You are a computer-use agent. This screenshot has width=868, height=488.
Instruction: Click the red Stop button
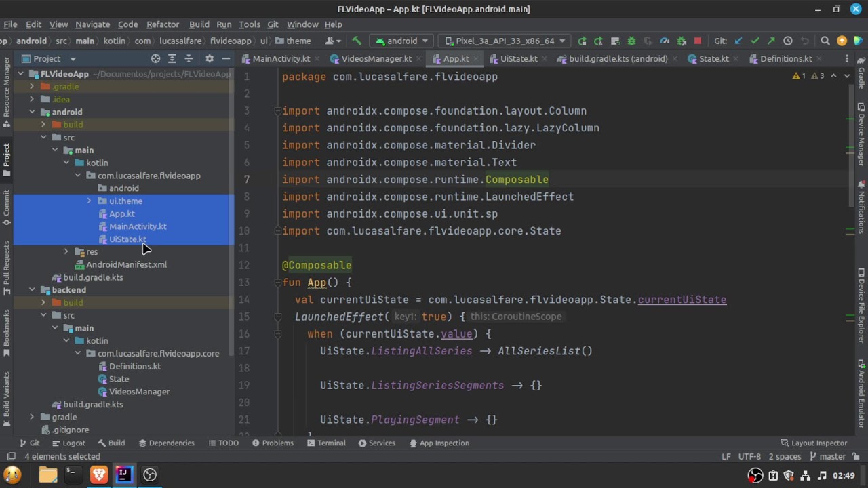697,41
